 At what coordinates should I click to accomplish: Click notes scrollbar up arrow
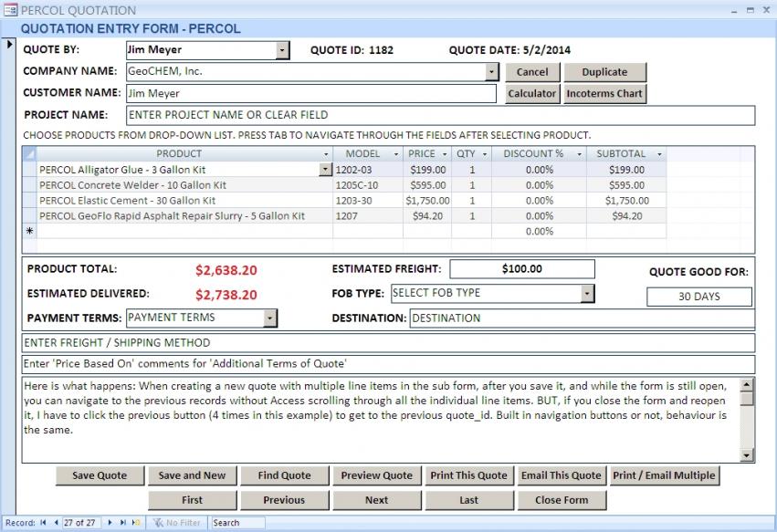pos(747,384)
